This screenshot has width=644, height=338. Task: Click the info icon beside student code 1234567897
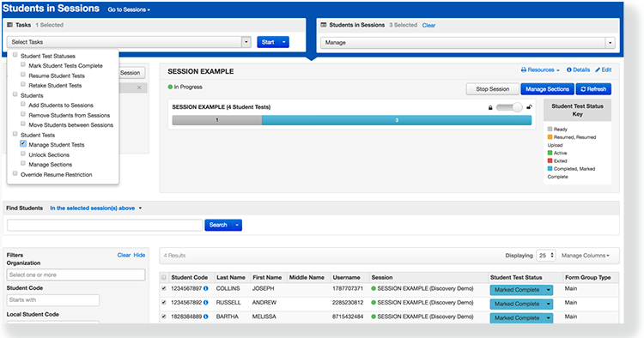[x=206, y=289]
